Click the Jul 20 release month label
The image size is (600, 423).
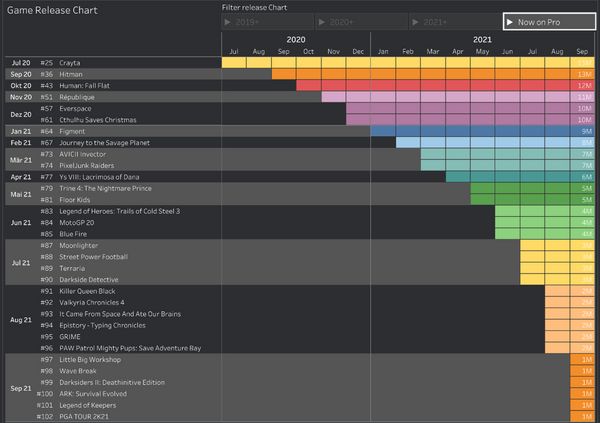click(21, 63)
